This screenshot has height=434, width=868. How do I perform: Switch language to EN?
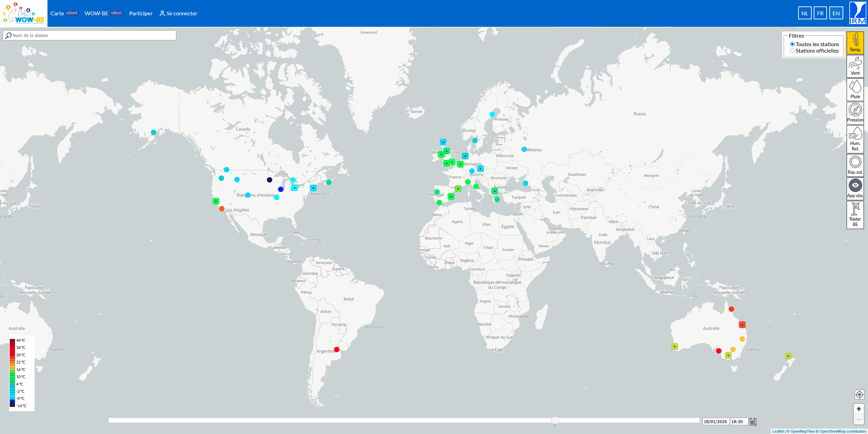point(836,14)
